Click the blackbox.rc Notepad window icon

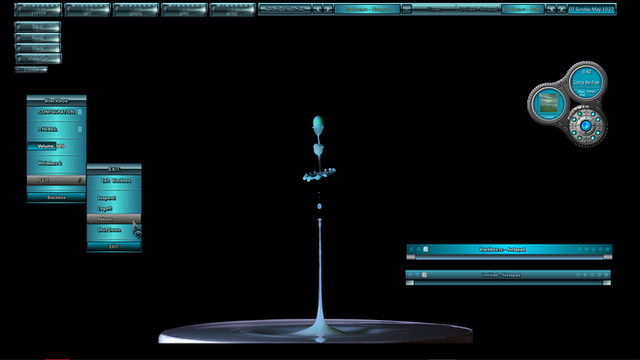click(x=426, y=249)
